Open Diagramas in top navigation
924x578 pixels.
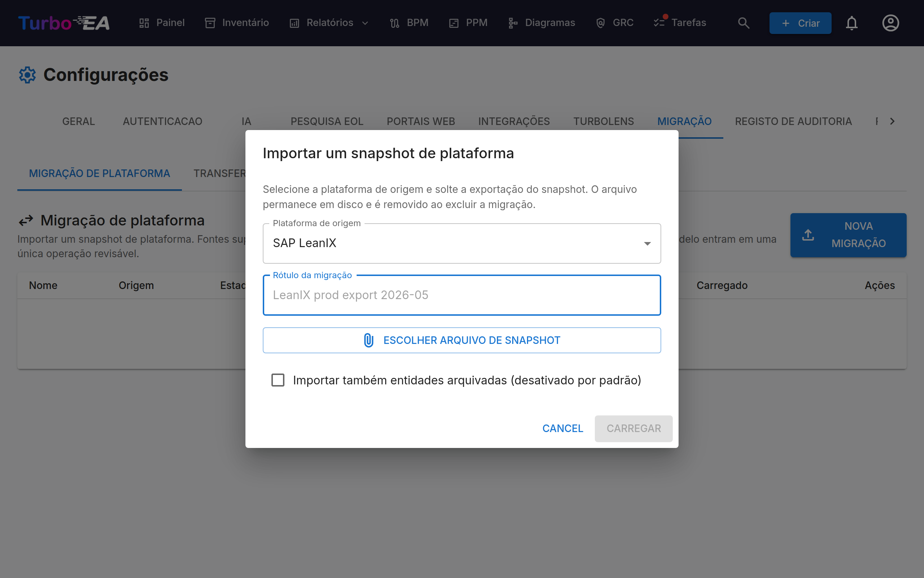[541, 23]
